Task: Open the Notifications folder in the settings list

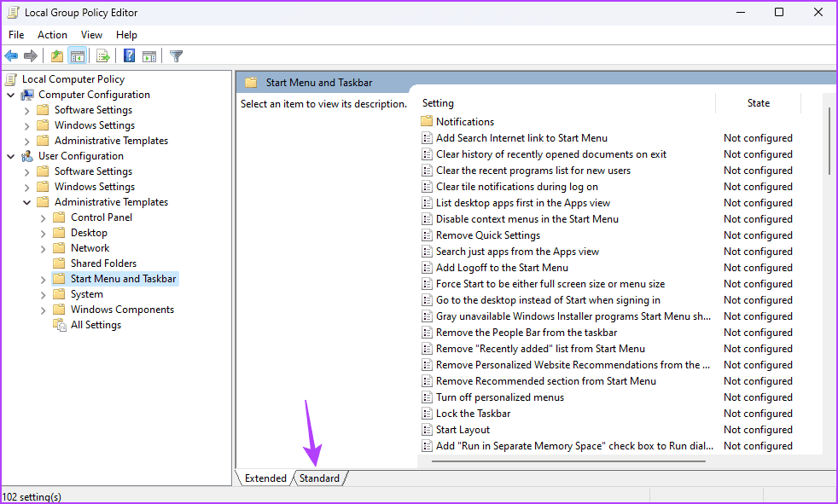Action: pos(465,122)
